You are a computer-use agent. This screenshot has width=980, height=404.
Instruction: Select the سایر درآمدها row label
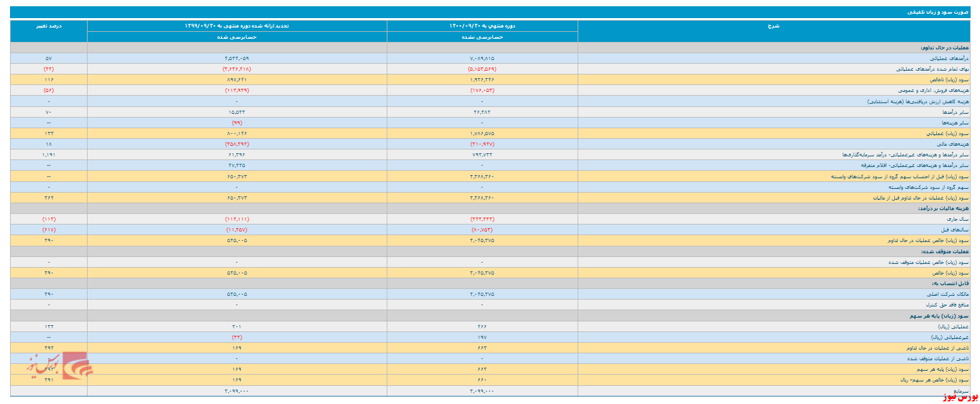955,112
